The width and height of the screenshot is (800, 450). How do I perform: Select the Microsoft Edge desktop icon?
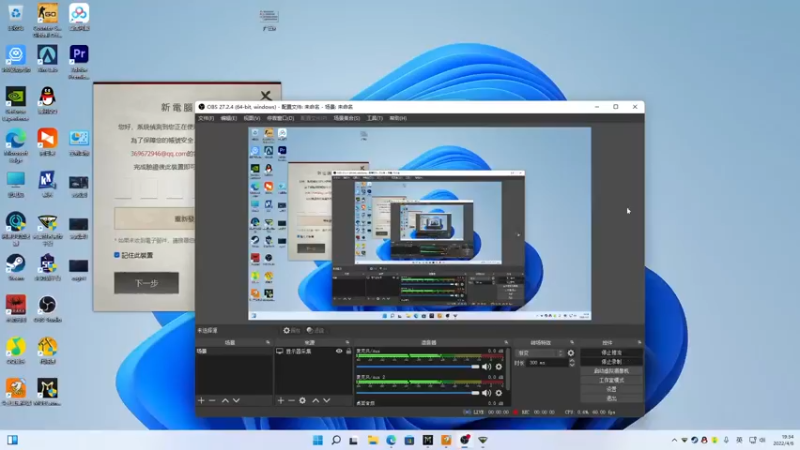pyautogui.click(x=16, y=145)
